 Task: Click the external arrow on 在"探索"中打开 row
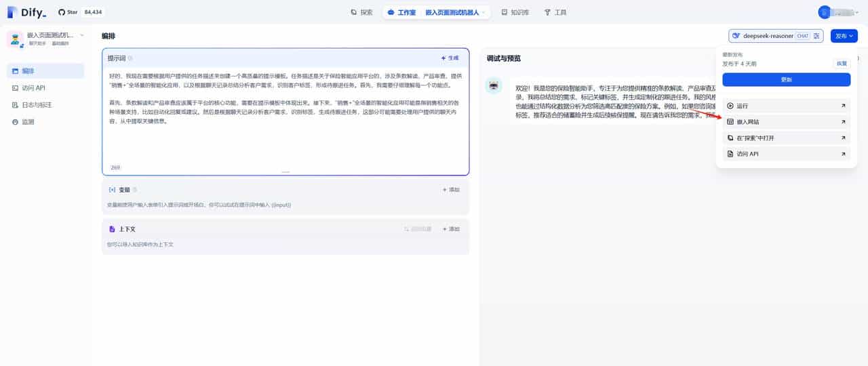(843, 138)
